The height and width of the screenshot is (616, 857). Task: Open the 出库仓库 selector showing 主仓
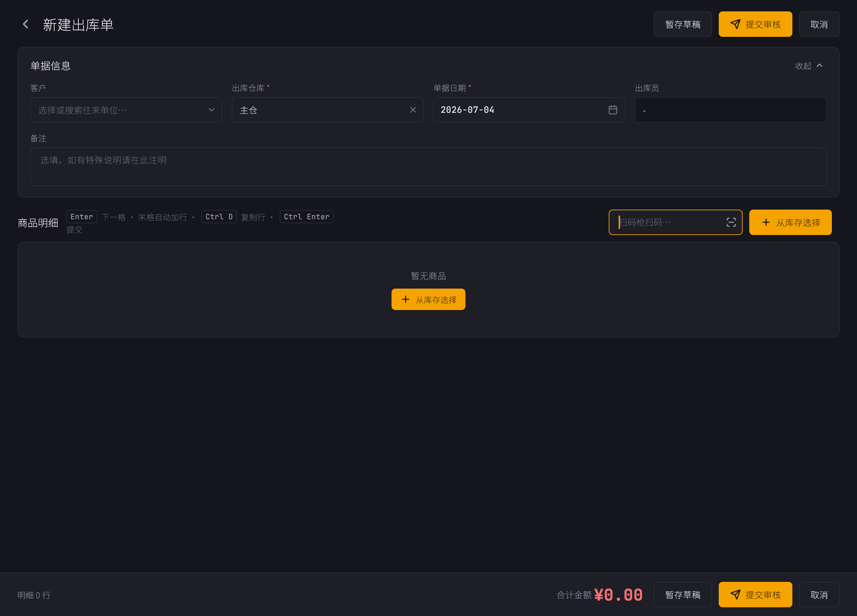[328, 110]
